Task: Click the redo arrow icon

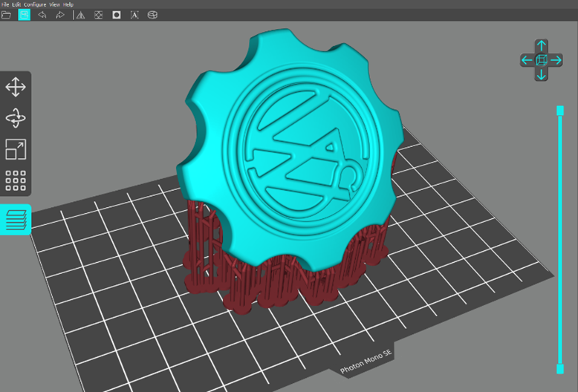Action: (x=59, y=15)
